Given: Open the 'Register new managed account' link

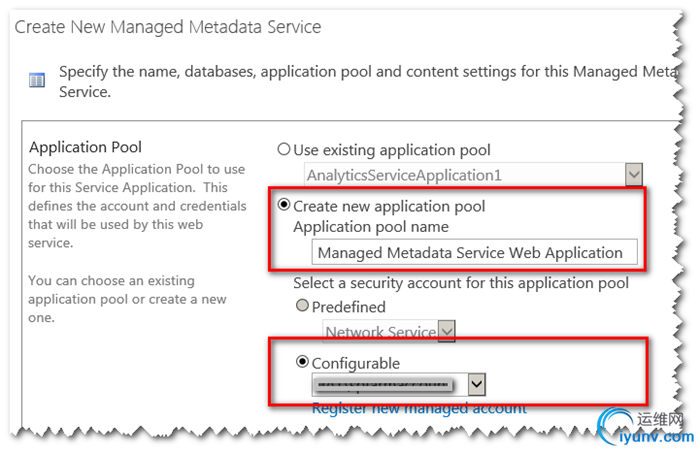Looking at the screenshot, I should (419, 408).
